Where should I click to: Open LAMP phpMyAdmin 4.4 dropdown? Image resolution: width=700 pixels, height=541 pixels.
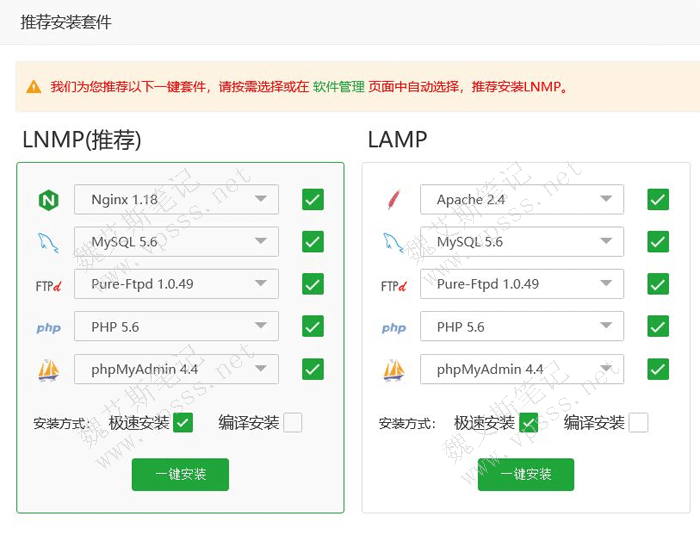click(x=522, y=369)
